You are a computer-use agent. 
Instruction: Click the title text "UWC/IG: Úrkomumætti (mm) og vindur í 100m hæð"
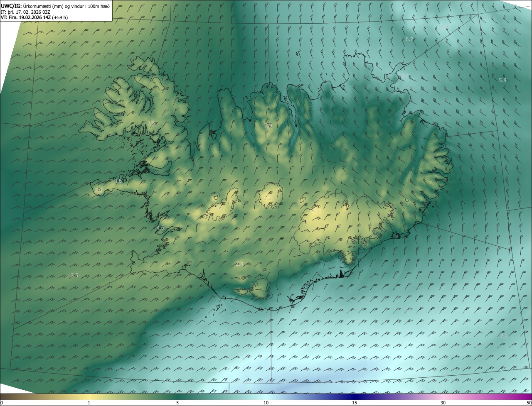tap(55, 6)
